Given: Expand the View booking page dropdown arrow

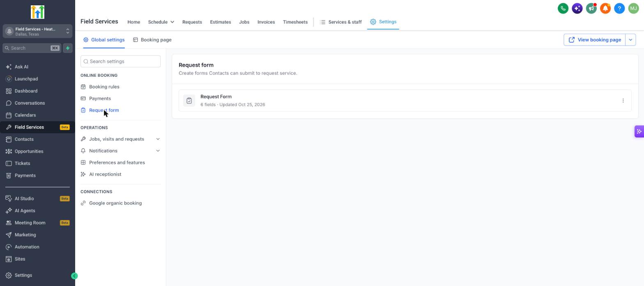Looking at the screenshot, I should [630, 40].
